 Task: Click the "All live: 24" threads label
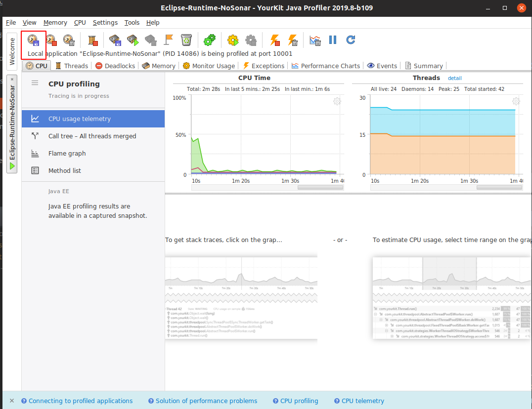point(383,89)
